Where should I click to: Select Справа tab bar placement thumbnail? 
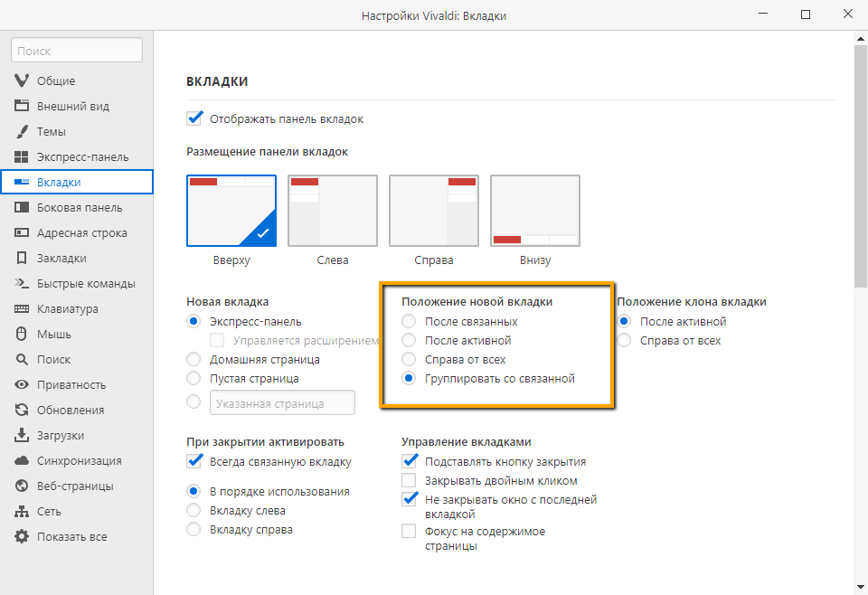pos(434,211)
